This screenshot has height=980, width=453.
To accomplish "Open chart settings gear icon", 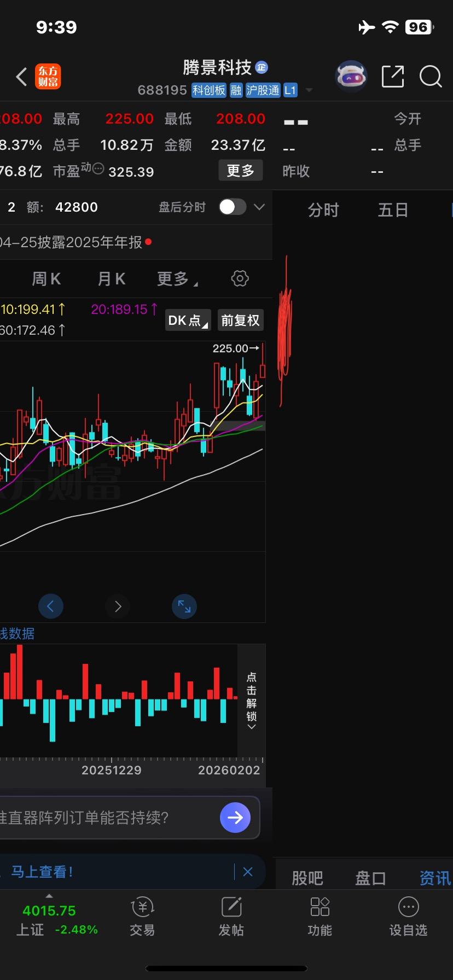I will 240,278.
